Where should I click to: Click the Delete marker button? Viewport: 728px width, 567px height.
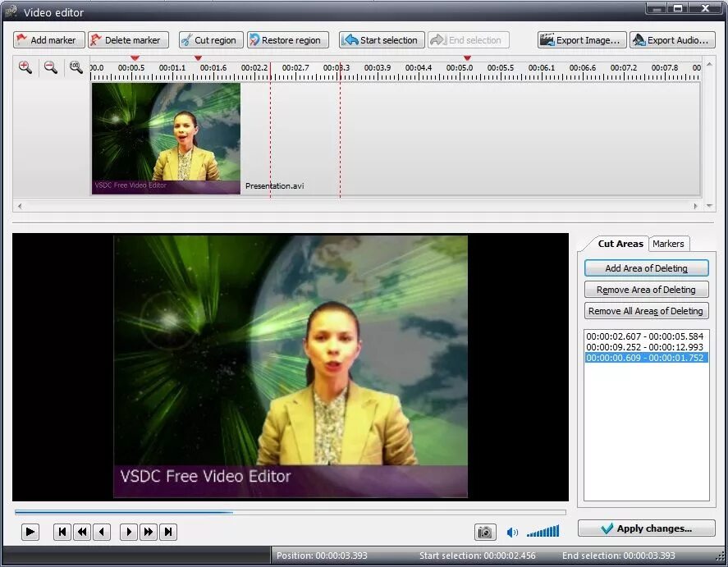[x=128, y=40]
